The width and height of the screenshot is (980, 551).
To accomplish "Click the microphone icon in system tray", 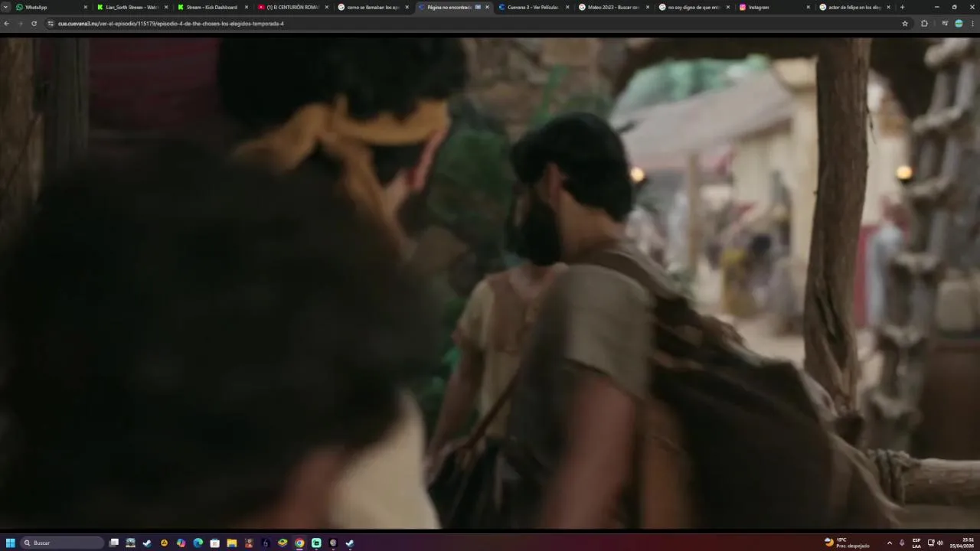I will [x=902, y=543].
